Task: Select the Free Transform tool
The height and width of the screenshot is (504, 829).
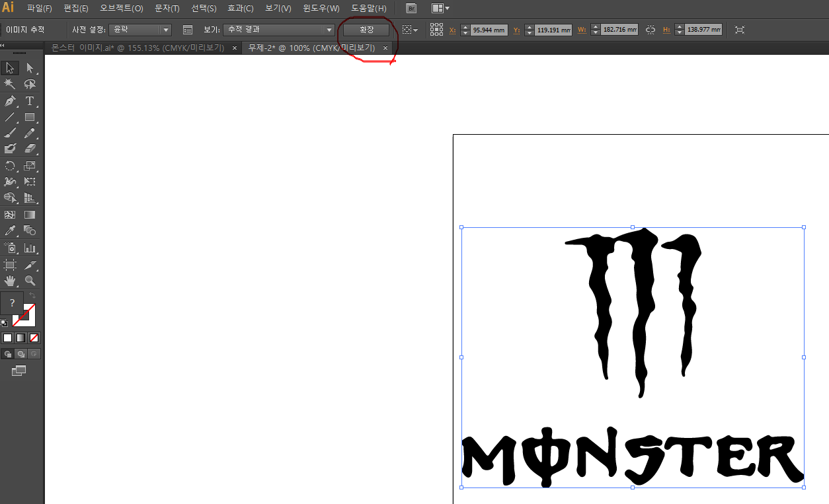Action: [x=30, y=182]
